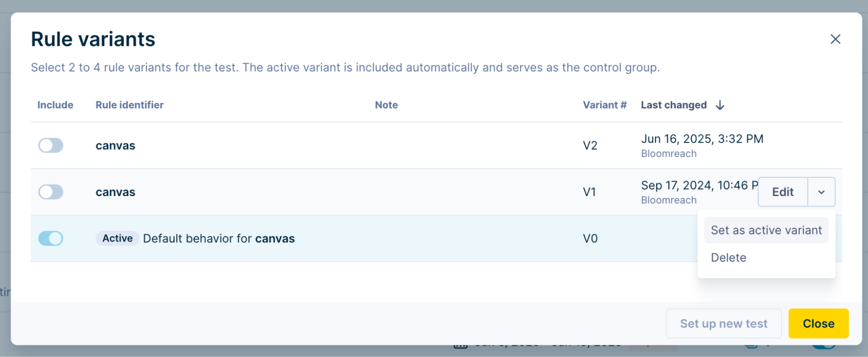The image size is (868, 357).
Task: Expand the dropdown next to the Edit button
Action: (x=822, y=192)
